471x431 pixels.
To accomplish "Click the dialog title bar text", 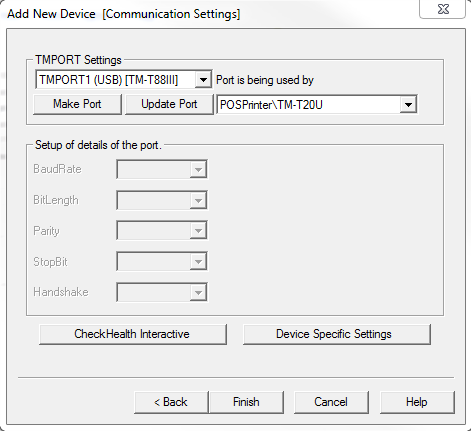I will (124, 14).
